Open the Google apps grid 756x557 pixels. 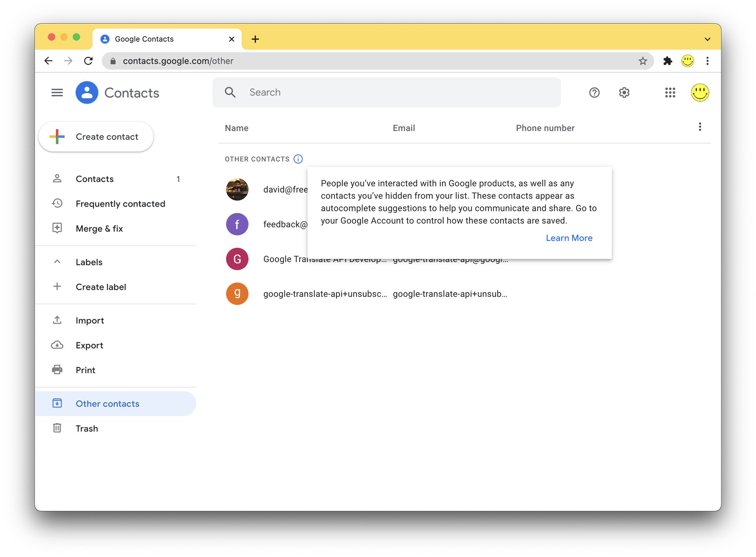(x=670, y=93)
